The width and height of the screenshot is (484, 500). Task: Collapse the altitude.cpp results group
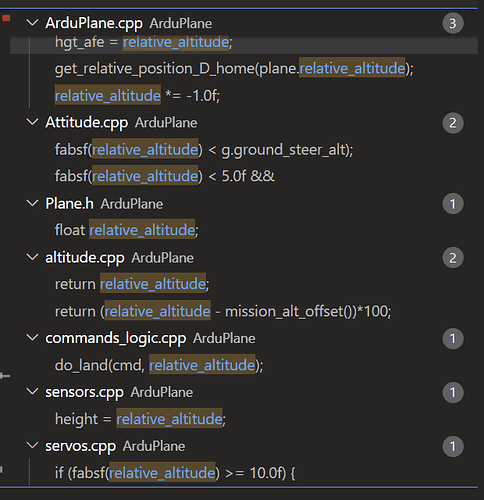pos(32,257)
